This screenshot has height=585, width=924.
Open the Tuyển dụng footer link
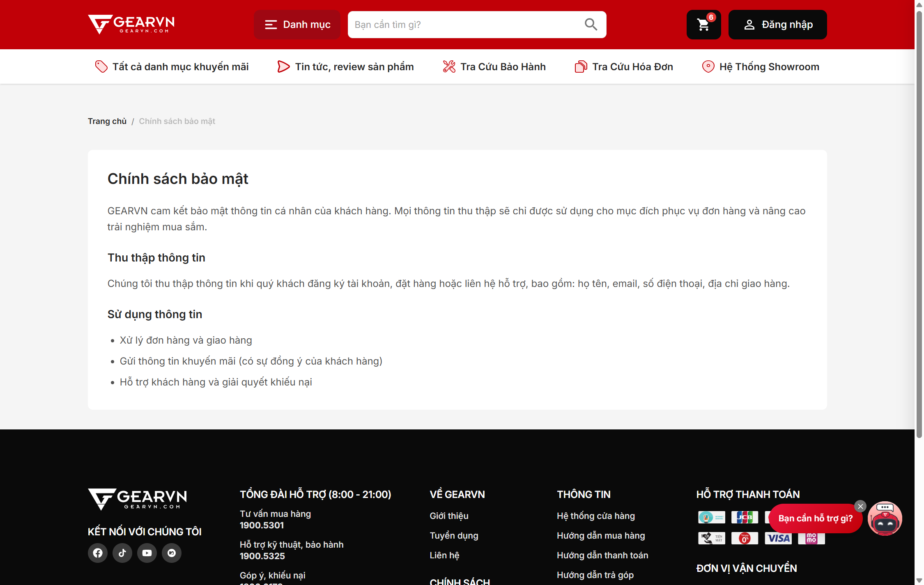(x=454, y=536)
